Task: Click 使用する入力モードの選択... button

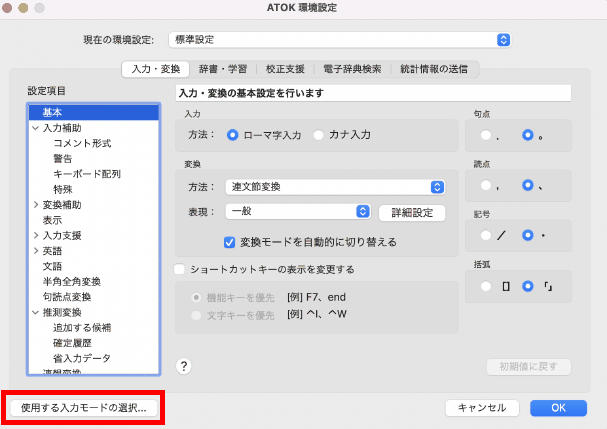Action: tap(84, 408)
